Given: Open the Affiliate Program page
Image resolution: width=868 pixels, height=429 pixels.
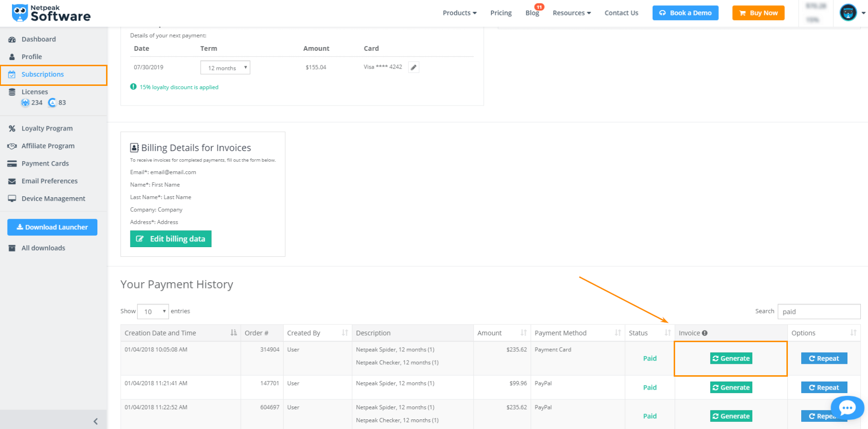Looking at the screenshot, I should pyautogui.click(x=48, y=146).
